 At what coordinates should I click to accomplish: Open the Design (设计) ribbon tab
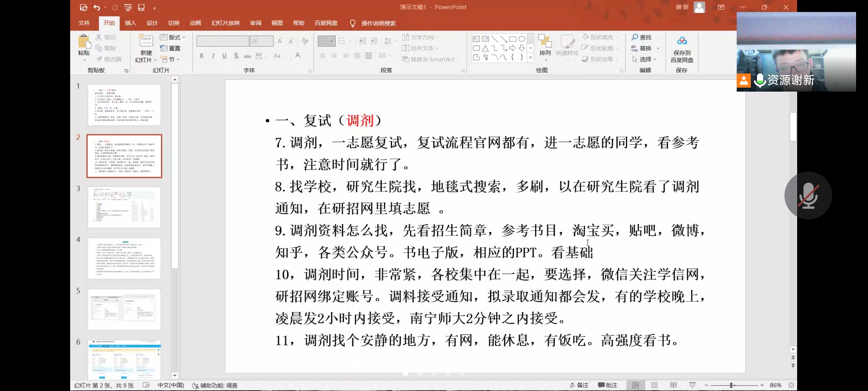[x=152, y=23]
